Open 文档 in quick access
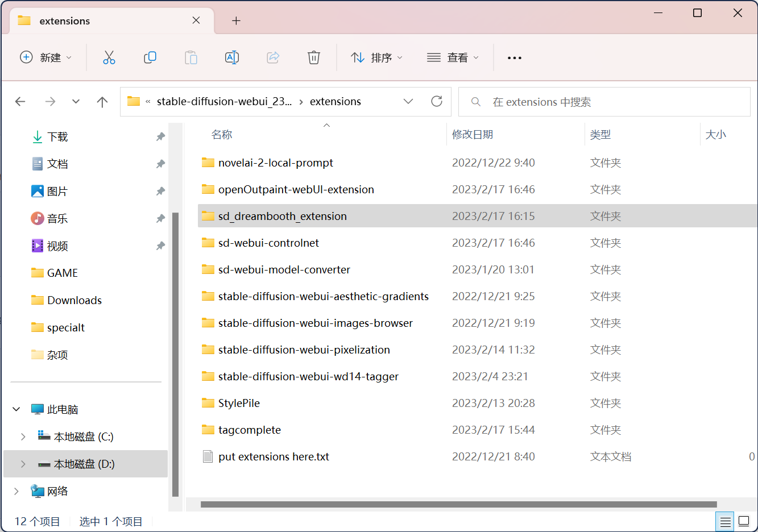 [57, 164]
